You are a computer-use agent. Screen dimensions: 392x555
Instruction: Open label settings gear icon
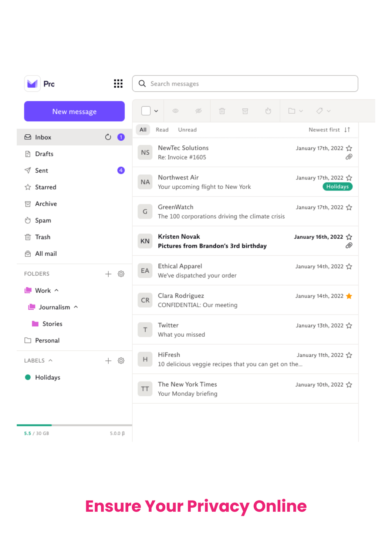coord(121,361)
